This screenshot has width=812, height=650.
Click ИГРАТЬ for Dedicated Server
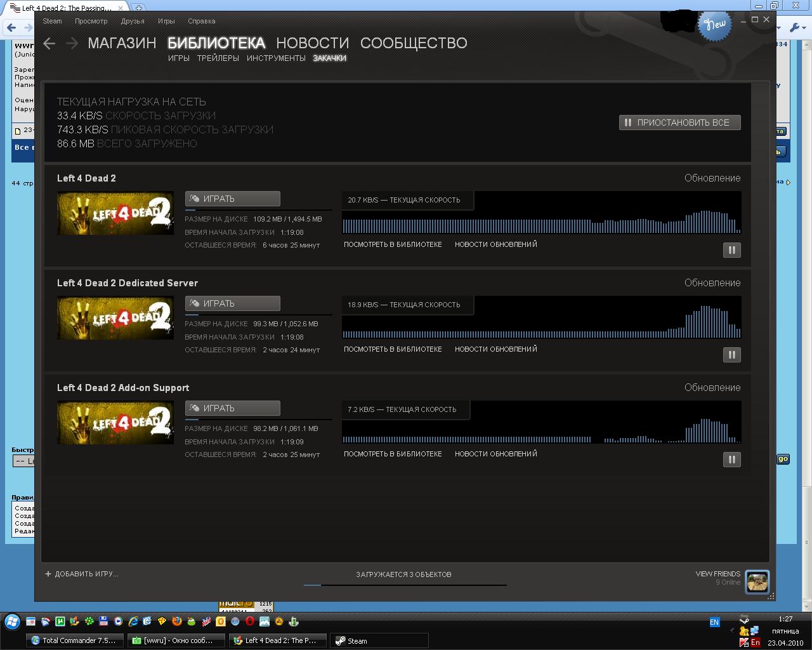coord(233,303)
